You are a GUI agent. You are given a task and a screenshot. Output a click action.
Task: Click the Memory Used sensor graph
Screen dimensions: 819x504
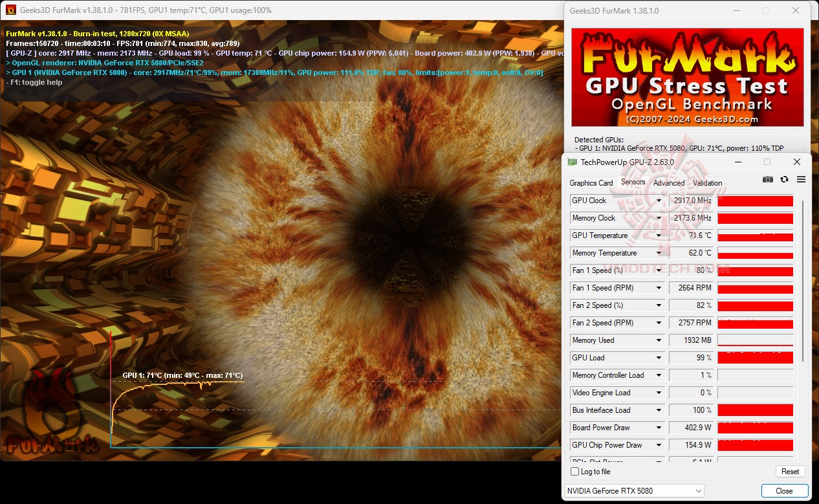click(755, 340)
